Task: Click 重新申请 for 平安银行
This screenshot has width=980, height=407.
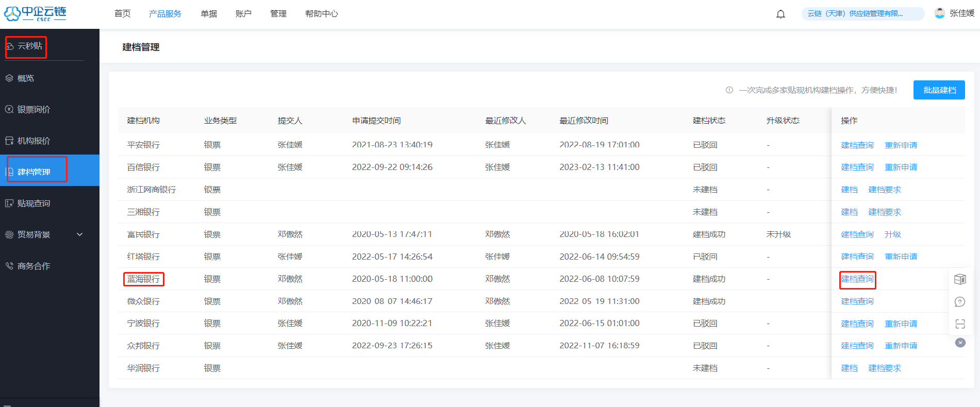Action: 901,145
